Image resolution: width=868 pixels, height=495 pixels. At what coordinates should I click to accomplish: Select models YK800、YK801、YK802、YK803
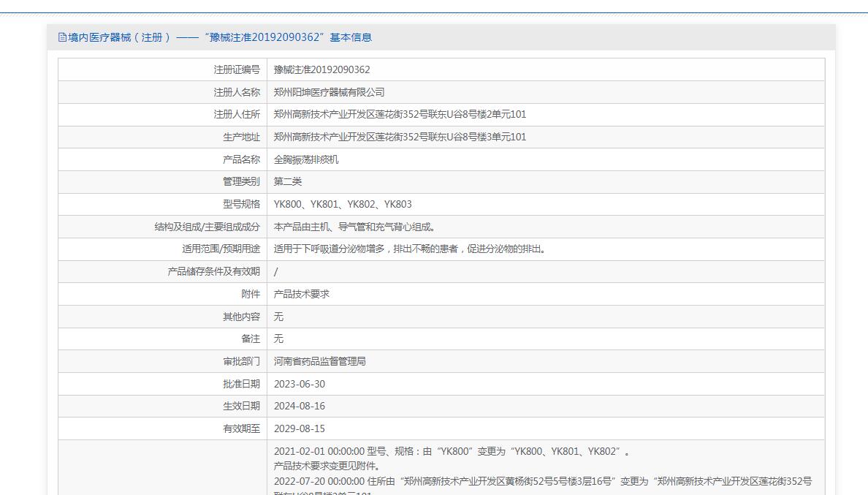343,204
